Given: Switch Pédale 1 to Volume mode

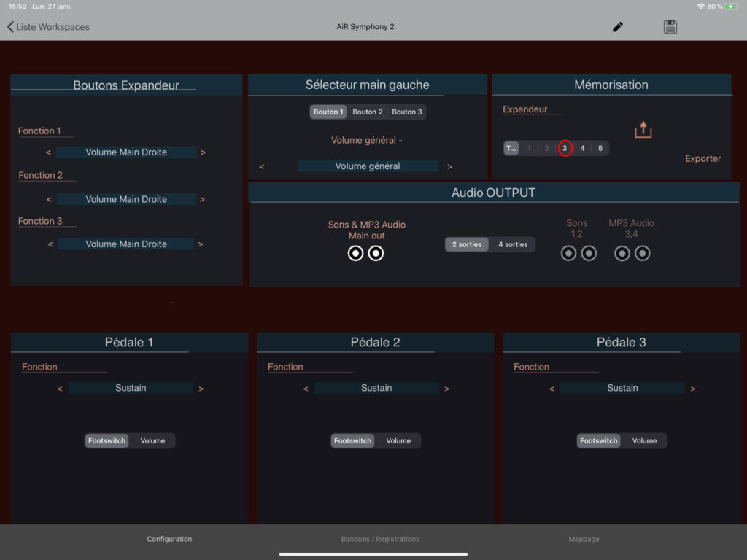Looking at the screenshot, I should pyautogui.click(x=152, y=440).
